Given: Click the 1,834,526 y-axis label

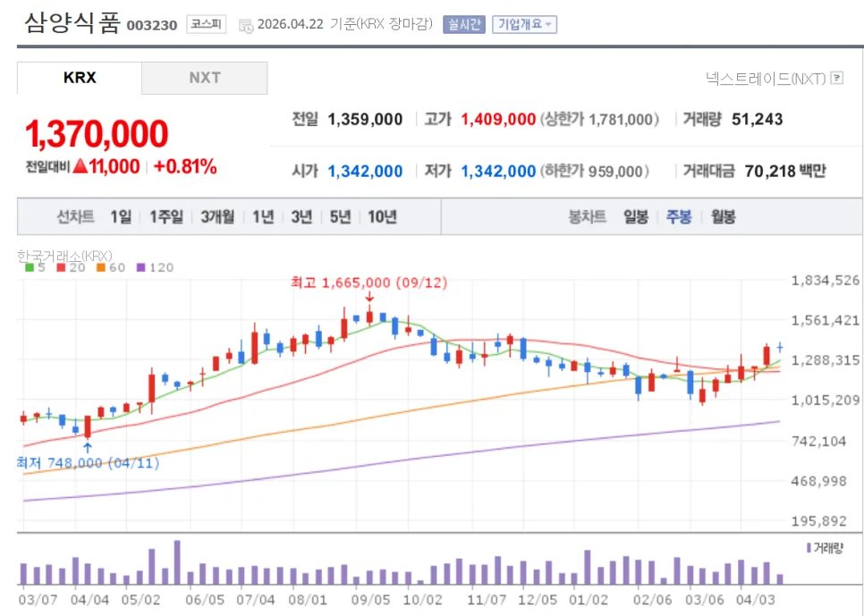Looking at the screenshot, I should (x=826, y=281).
